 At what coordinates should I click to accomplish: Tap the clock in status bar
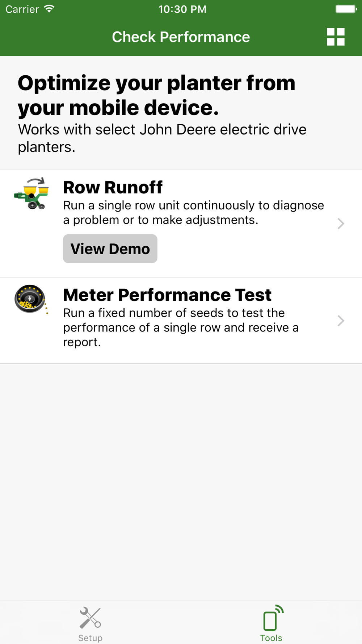[182, 9]
